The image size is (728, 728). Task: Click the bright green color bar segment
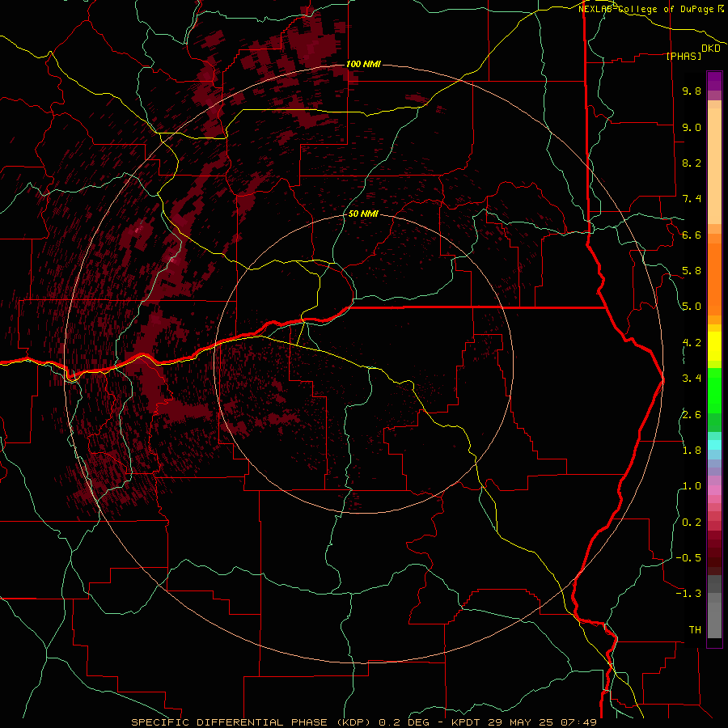(714, 390)
